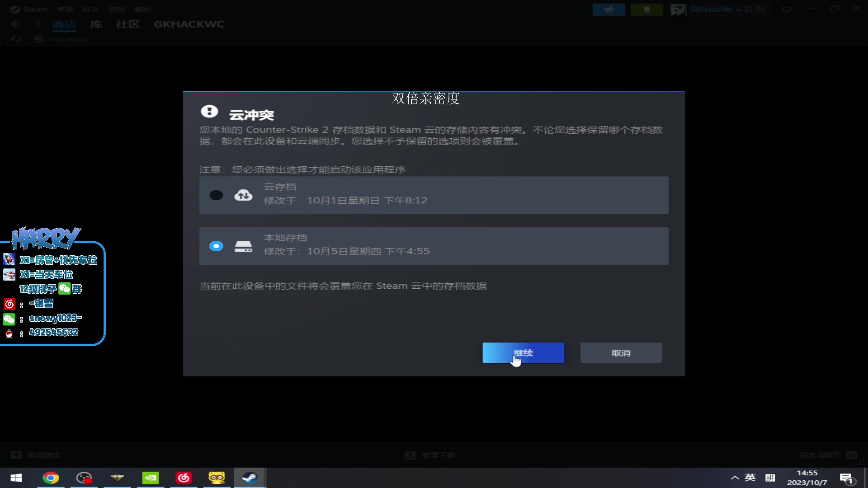868x488 pixels.
Task: Open the gold winged emblem taskbar app
Action: pyautogui.click(x=117, y=478)
